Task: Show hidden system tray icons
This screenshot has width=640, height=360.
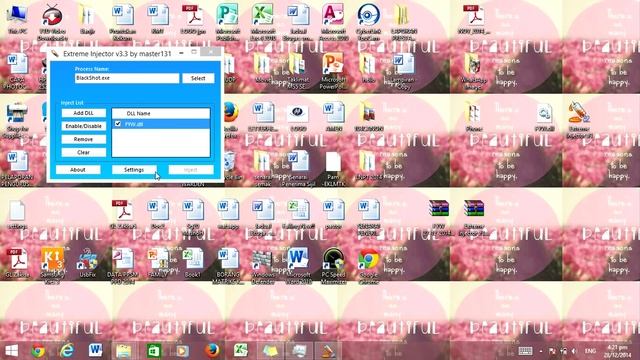Action: click(541, 351)
